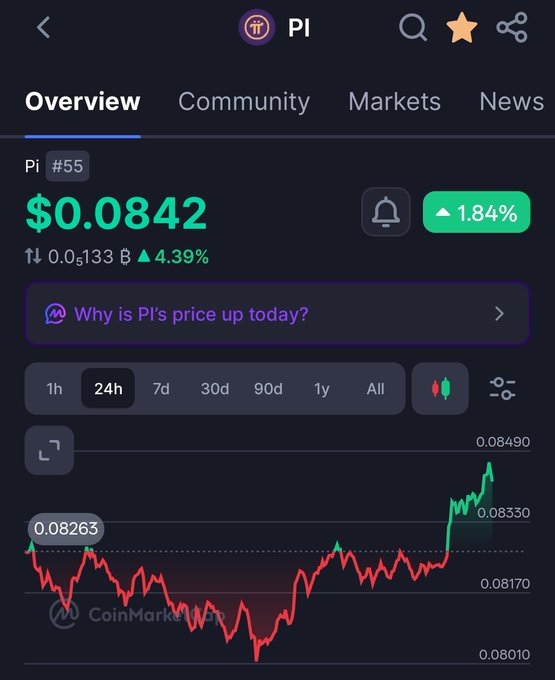Screen dimensions: 555x680
Task: Open 'Why is PI's price up today?'
Action: [x=278, y=314]
